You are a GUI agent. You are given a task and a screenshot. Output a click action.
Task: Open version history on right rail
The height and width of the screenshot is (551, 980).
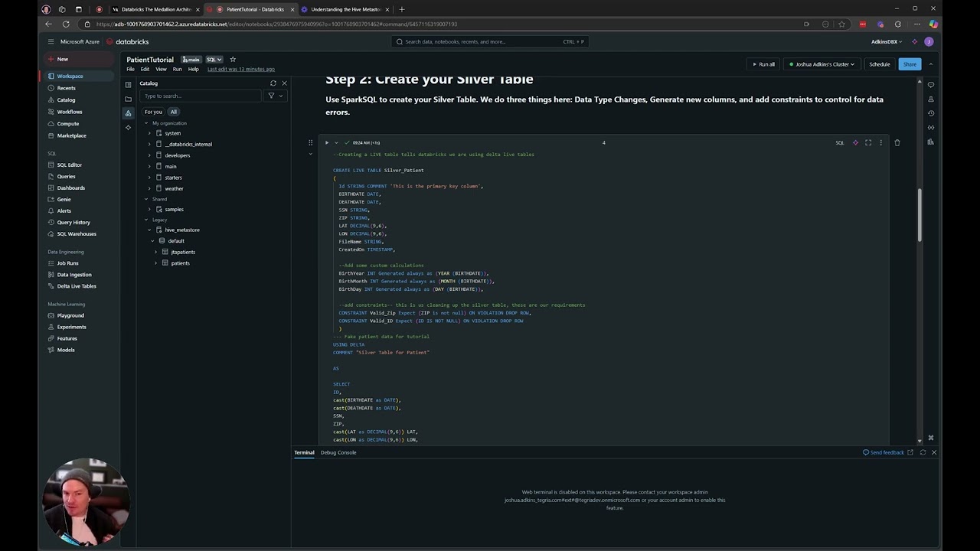click(931, 113)
